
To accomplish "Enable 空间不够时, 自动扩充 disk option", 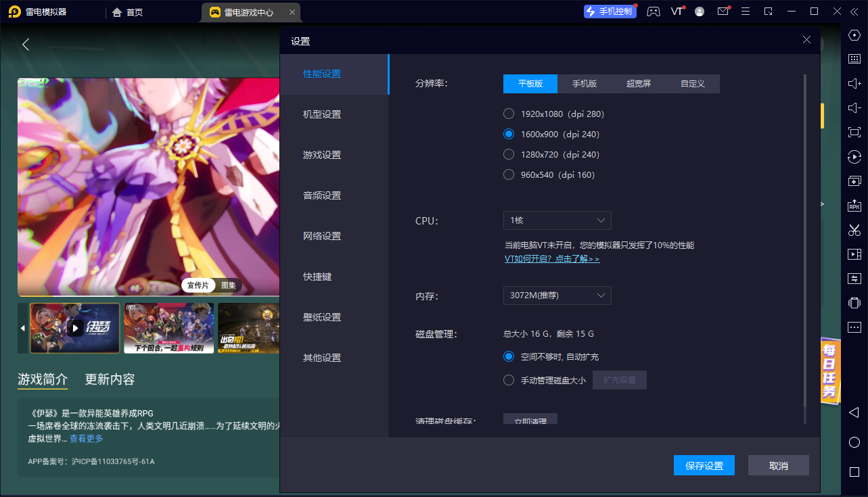I will [551, 356].
